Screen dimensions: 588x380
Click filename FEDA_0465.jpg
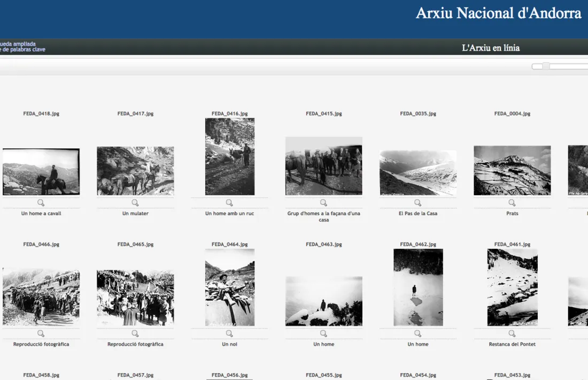135,244
